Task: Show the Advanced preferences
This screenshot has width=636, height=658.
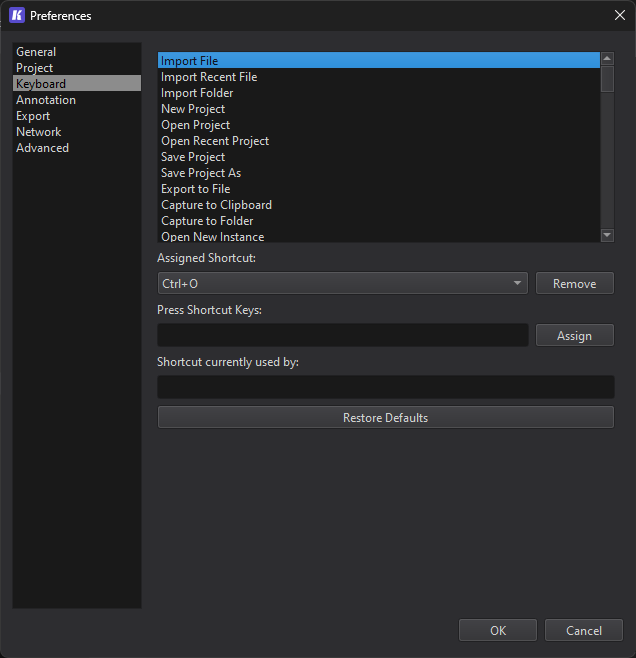Action: pos(43,148)
